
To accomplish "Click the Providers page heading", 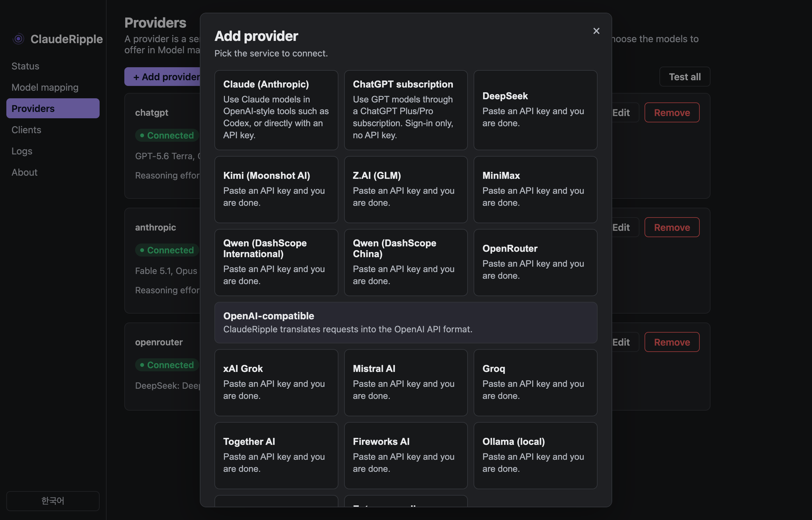I will pos(155,23).
